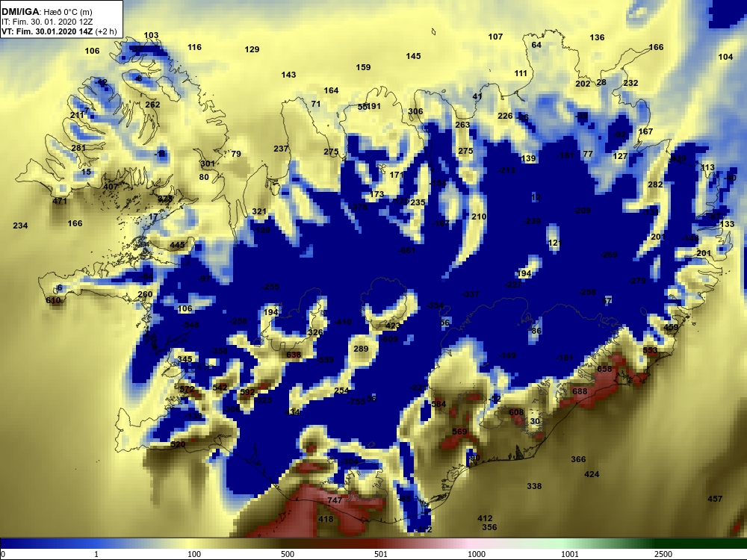Select the 688 height value
This screenshot has width=747, height=560.
coord(580,391)
